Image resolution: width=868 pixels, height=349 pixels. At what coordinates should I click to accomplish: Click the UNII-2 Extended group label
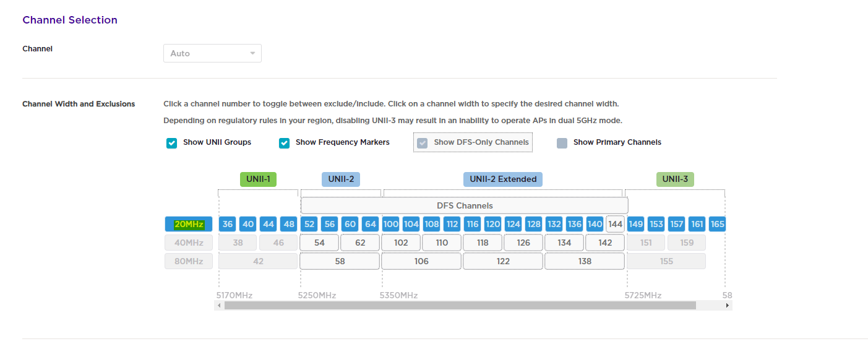point(503,179)
